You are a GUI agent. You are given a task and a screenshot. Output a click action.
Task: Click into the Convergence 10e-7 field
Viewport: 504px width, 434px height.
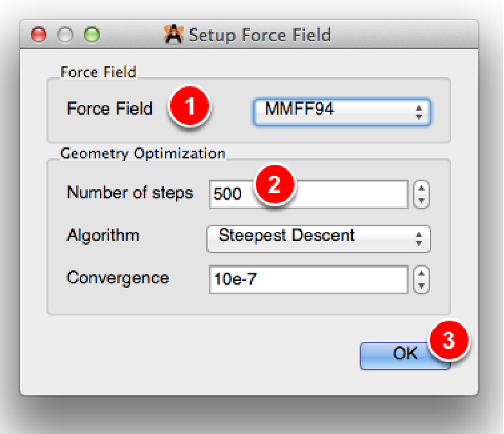point(308,279)
